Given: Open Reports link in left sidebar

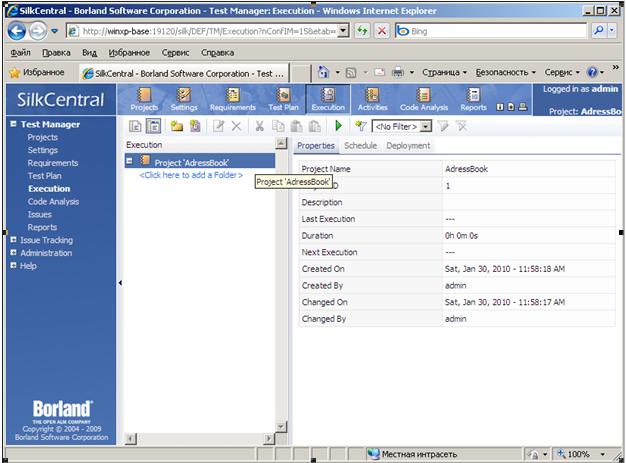Looking at the screenshot, I should coord(42,227).
